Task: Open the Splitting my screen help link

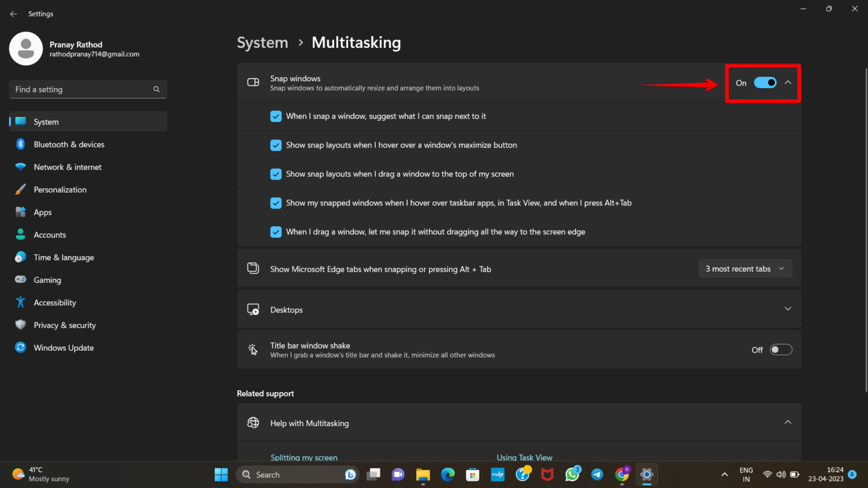Action: click(304, 457)
